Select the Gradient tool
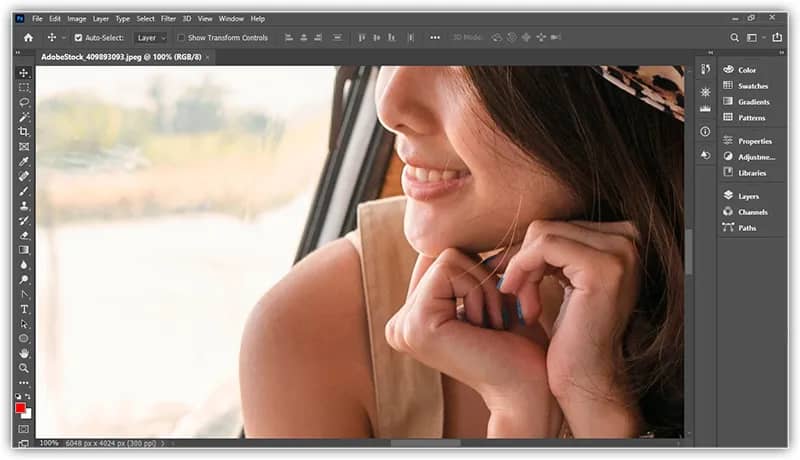800x460 pixels. [23, 250]
